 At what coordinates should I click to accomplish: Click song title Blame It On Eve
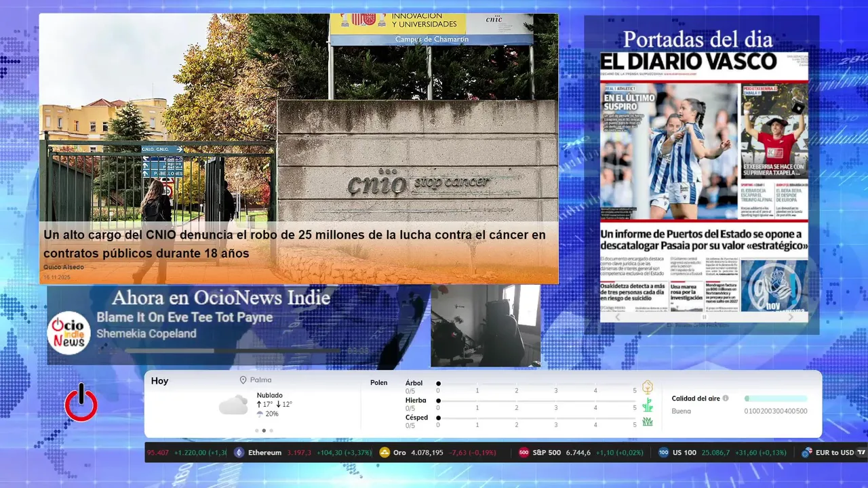point(184,317)
